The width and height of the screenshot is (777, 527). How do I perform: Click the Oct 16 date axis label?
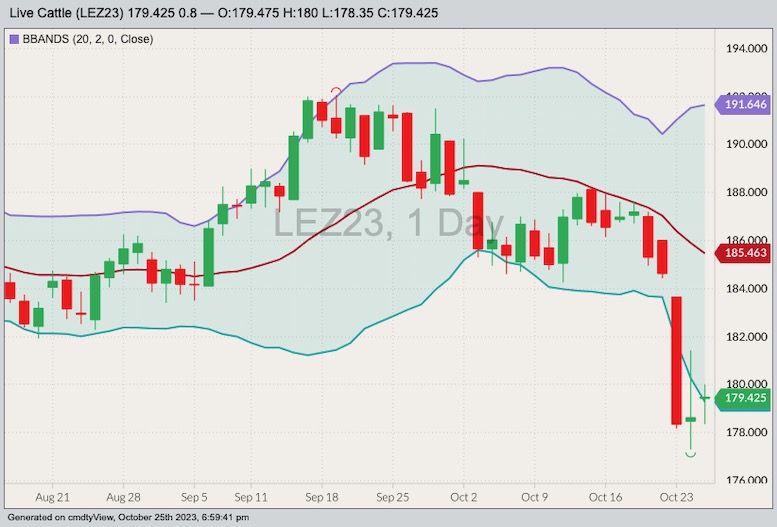605,497
